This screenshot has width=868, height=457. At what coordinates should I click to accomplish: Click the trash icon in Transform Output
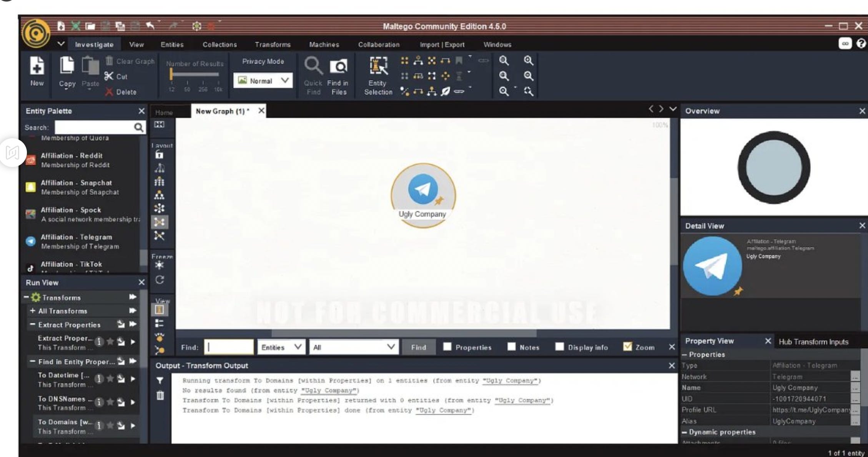[160, 395]
